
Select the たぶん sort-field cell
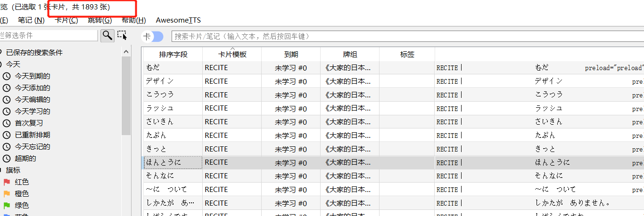click(173, 136)
